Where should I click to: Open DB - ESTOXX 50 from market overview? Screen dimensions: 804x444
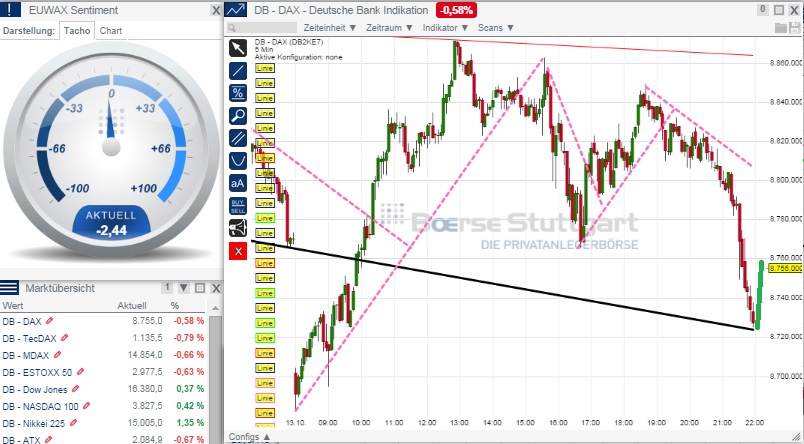(x=37, y=372)
